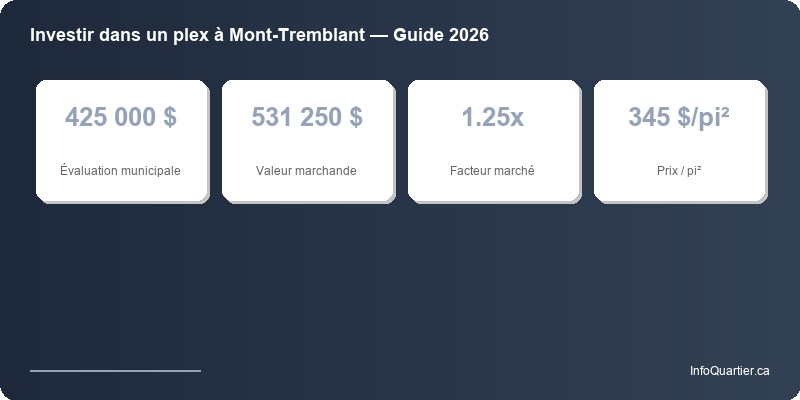800x400 pixels.
Task: Click the "Facteur marché" label
Action: pos(492,171)
